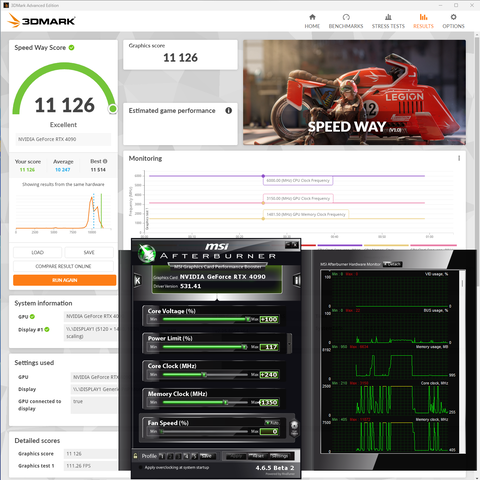480x480 pixels.
Task: Open the Benchmarks tab
Action: (x=346, y=21)
